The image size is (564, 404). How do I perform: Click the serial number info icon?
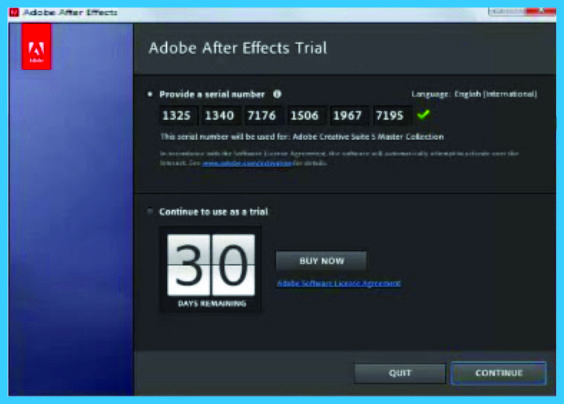(277, 94)
